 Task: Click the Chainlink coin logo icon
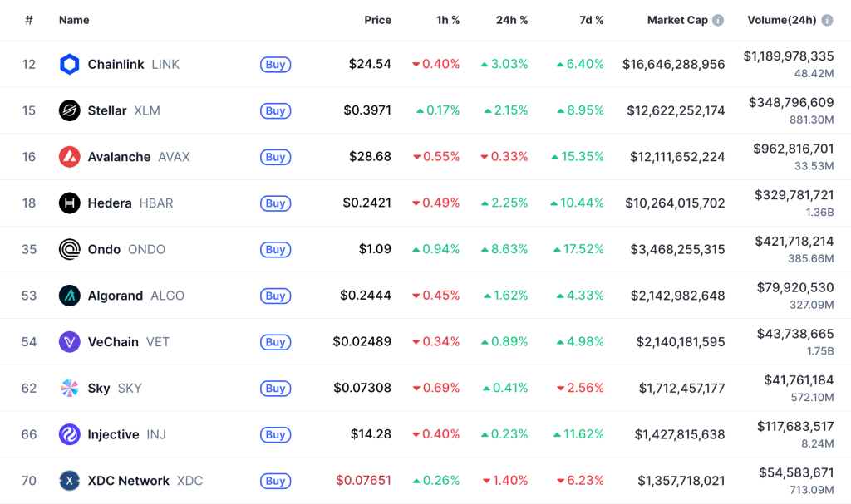pos(70,64)
